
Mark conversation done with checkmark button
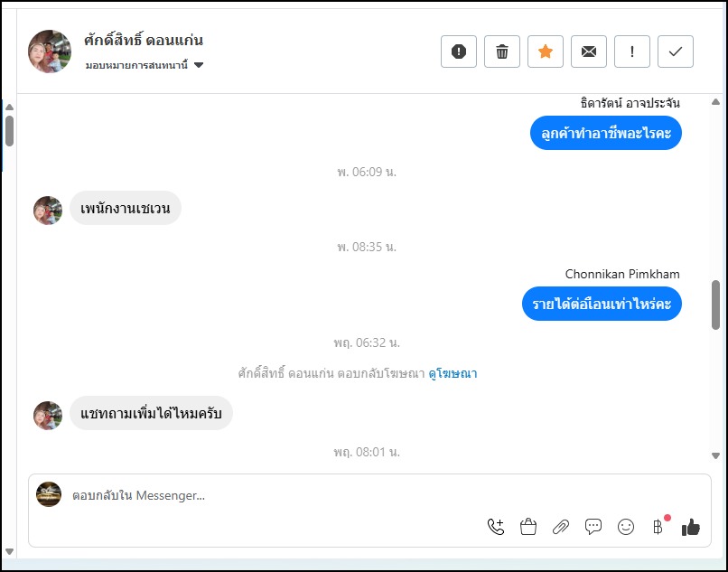pos(676,52)
